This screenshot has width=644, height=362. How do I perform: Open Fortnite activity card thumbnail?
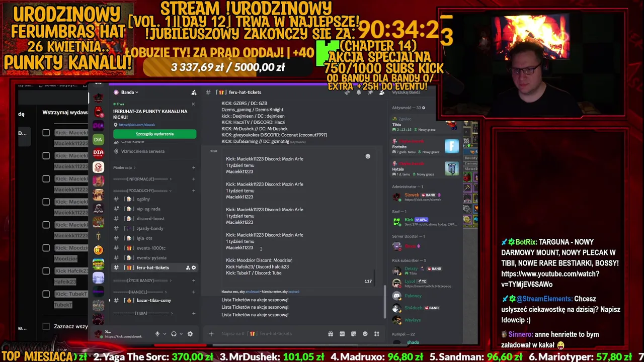(x=451, y=146)
